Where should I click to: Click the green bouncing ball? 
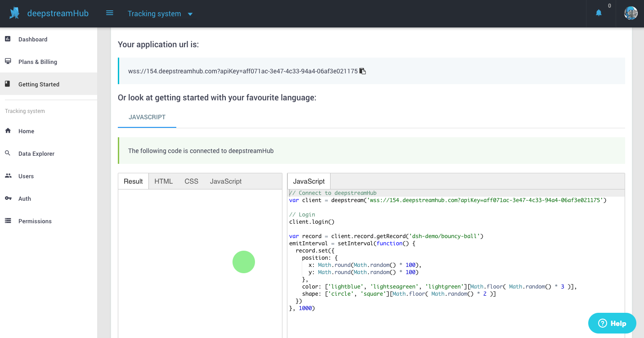tap(244, 262)
